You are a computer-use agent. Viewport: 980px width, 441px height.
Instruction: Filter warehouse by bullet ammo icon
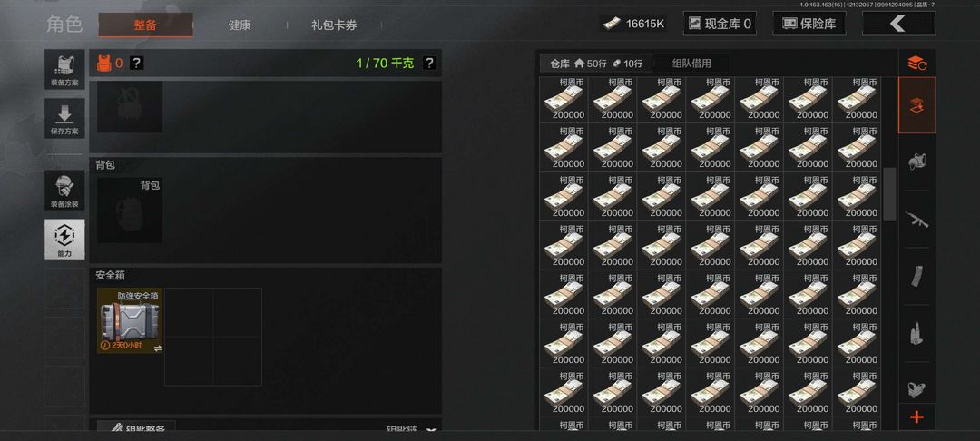[916, 333]
